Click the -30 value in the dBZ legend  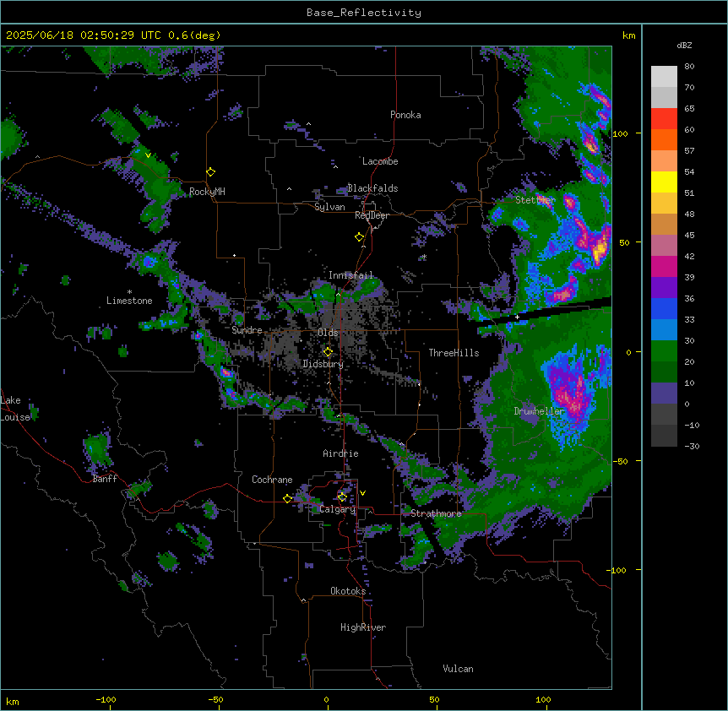(692, 447)
